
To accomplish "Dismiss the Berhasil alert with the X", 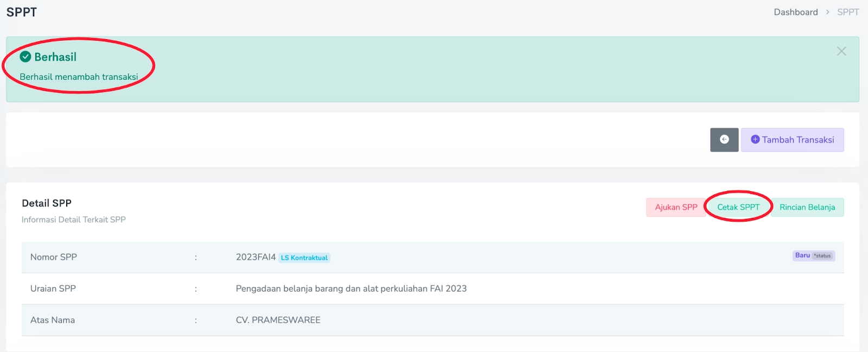I will [841, 51].
